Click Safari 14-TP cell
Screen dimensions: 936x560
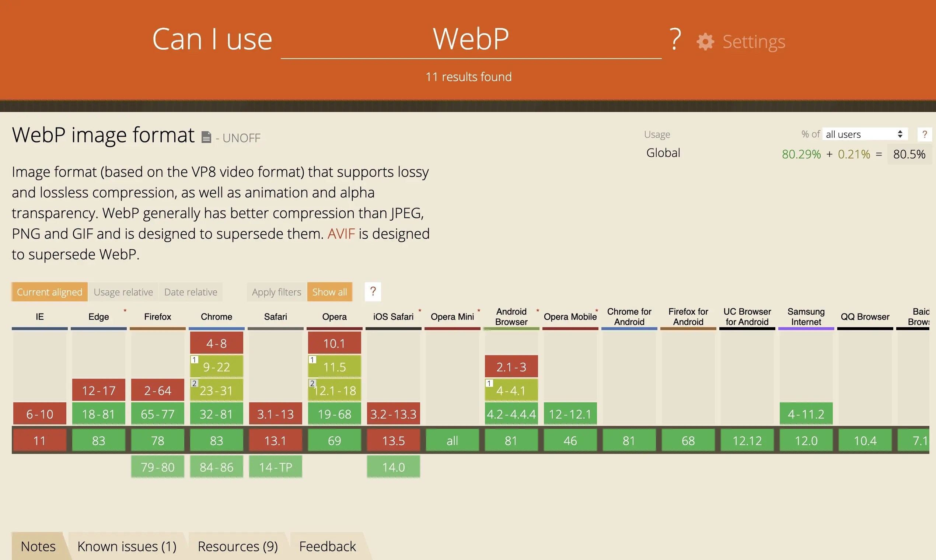pos(276,467)
